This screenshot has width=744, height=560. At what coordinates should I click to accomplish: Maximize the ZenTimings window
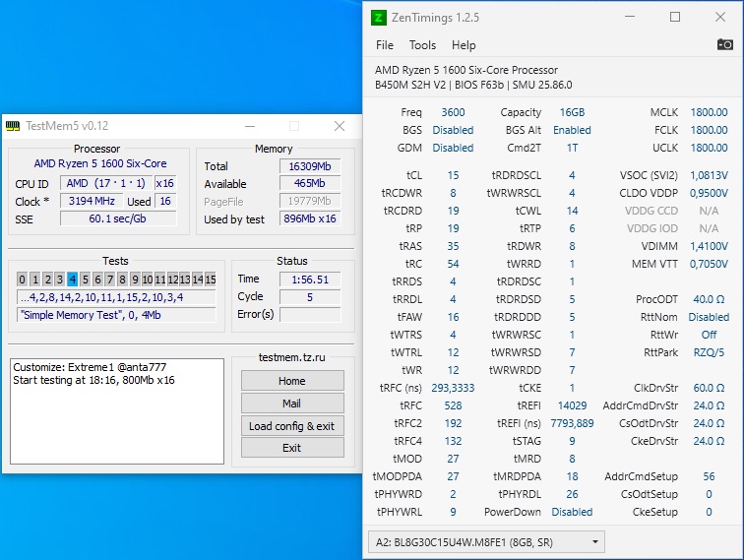(675, 17)
